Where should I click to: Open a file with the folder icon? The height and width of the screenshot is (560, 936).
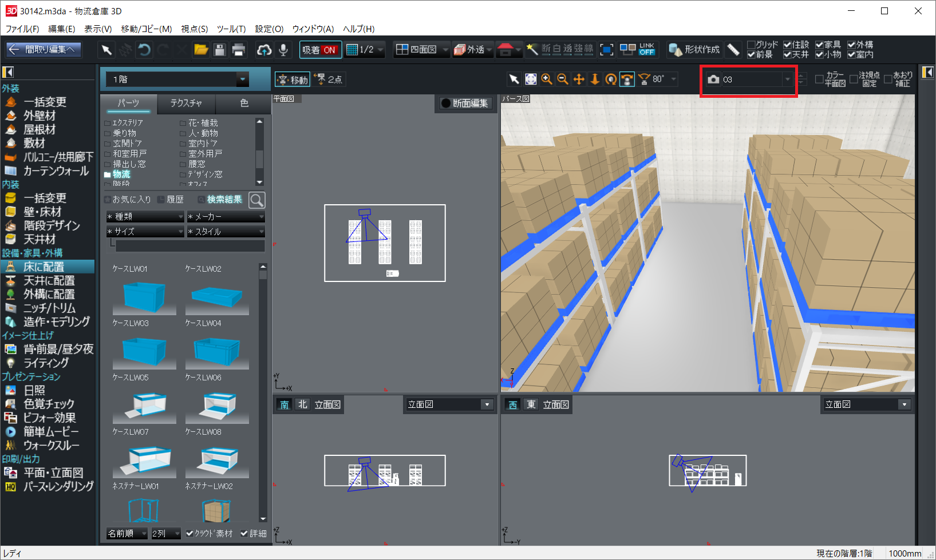pos(201,50)
